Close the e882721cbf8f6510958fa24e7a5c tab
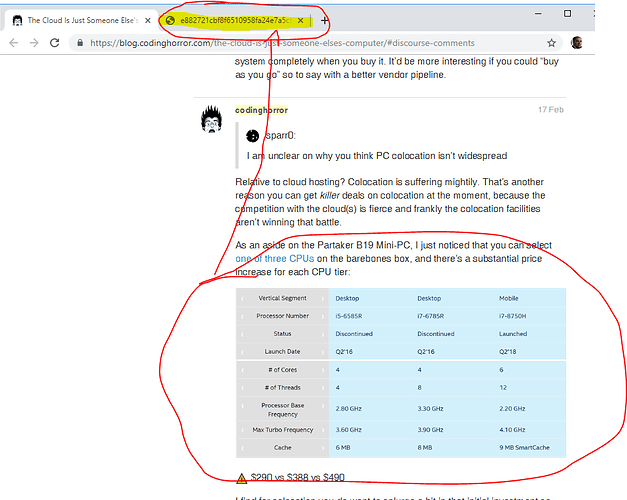 300,20
